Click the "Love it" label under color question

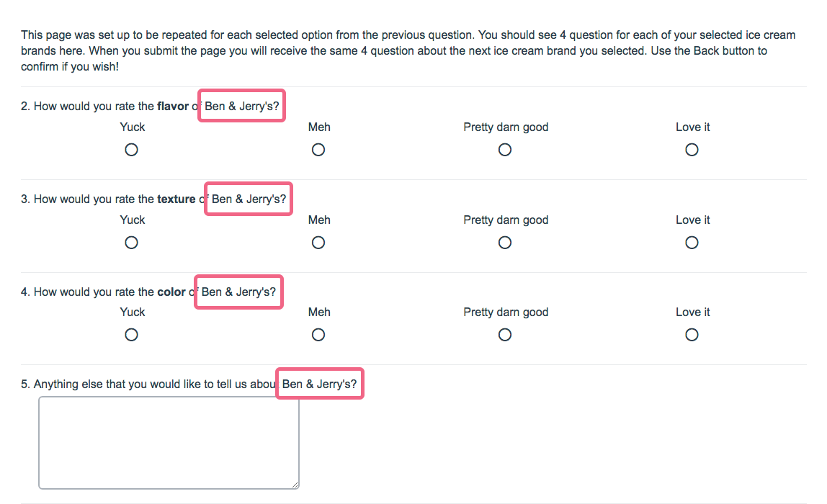coord(692,312)
